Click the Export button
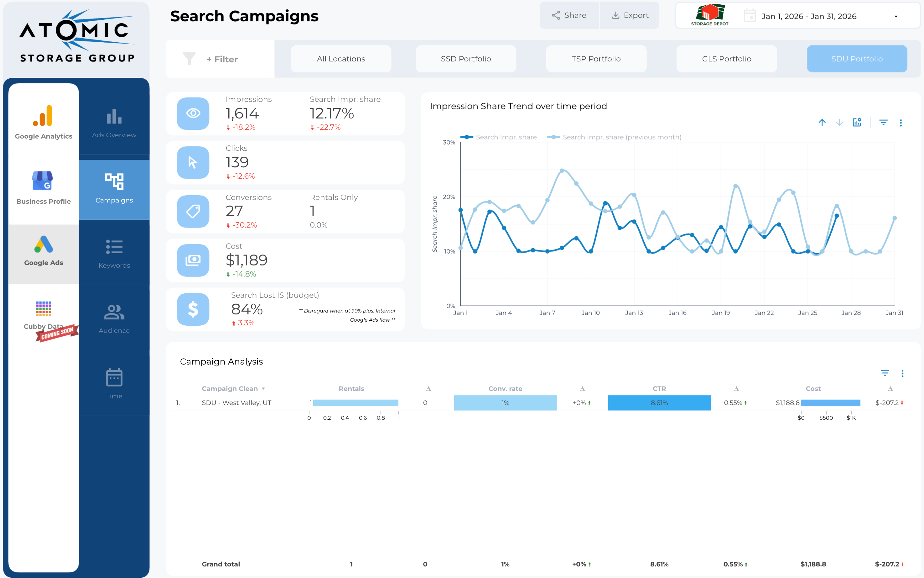 pyautogui.click(x=630, y=15)
